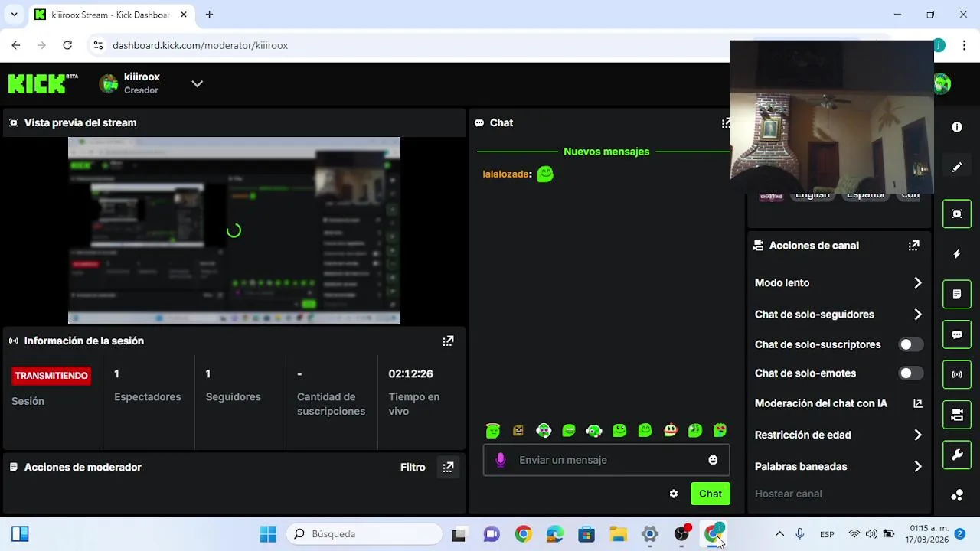Toggle the stream preview panel sidebar icon
Image resolution: width=980 pixels, height=551 pixels.
coord(957,214)
